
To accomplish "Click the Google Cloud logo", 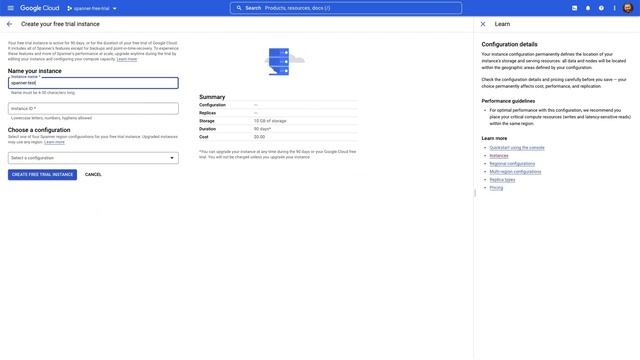I will point(40,8).
